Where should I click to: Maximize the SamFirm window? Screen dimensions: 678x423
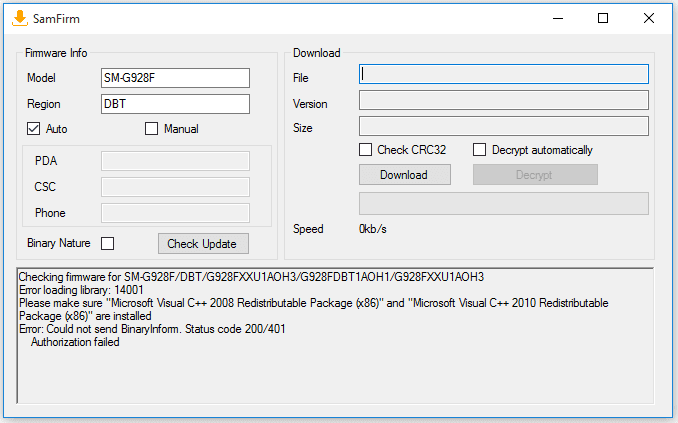coord(603,18)
